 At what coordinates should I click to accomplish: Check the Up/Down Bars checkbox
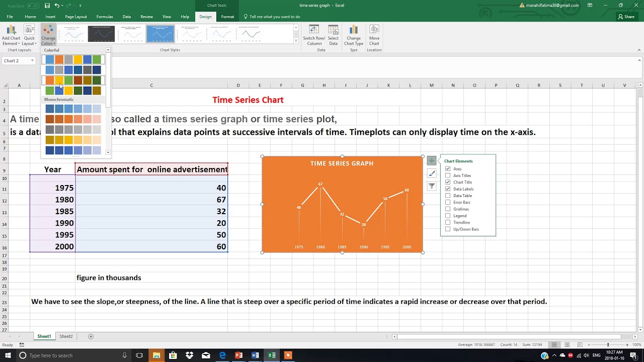click(448, 229)
